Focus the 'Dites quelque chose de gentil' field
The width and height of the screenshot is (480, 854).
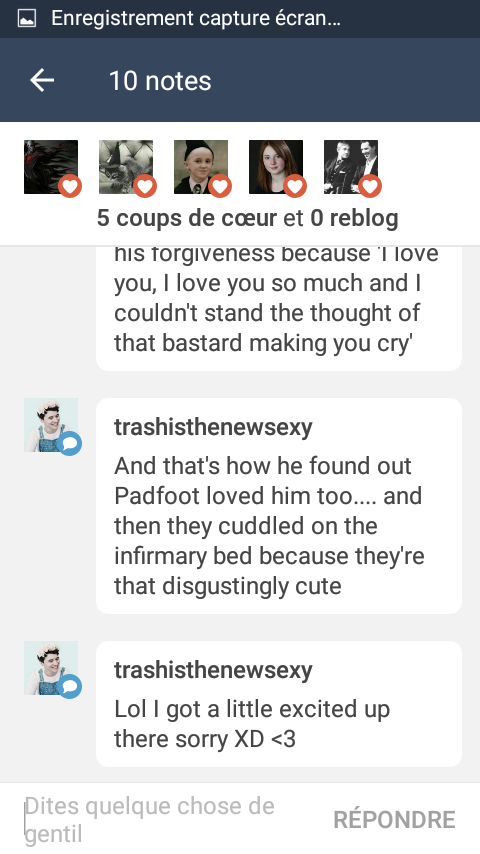163,820
